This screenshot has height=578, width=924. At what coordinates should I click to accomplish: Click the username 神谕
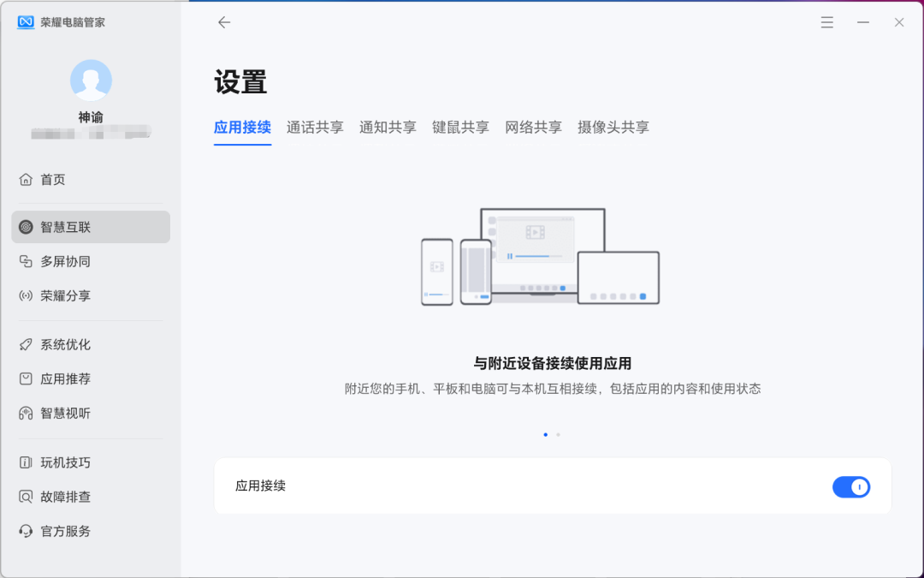click(91, 117)
